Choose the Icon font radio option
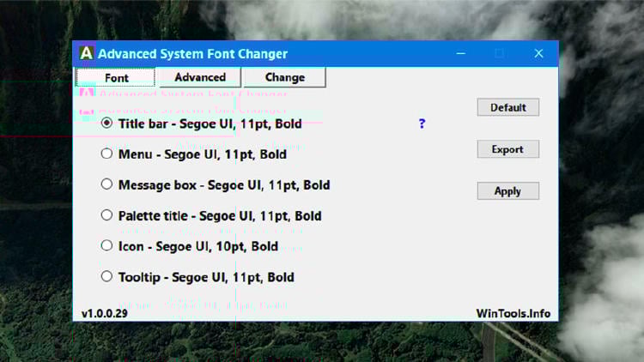This screenshot has width=644, height=362. point(106,246)
